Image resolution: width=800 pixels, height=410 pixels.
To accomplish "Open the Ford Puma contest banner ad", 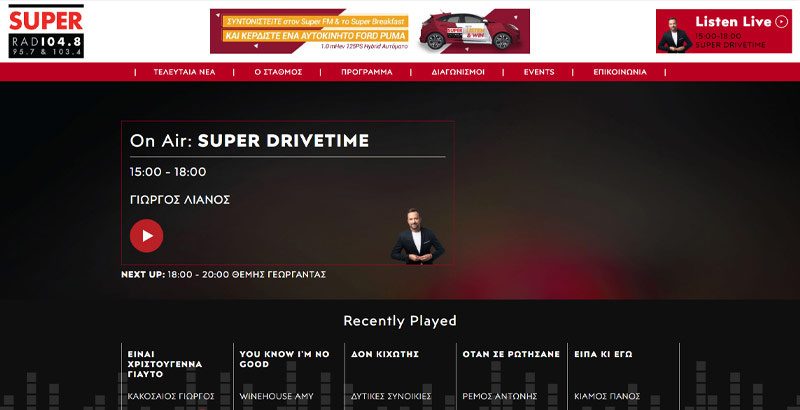I will pos(370,31).
